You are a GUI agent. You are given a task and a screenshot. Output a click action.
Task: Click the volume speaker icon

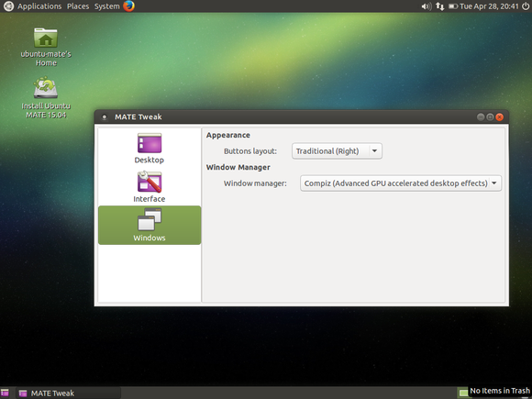point(427,6)
